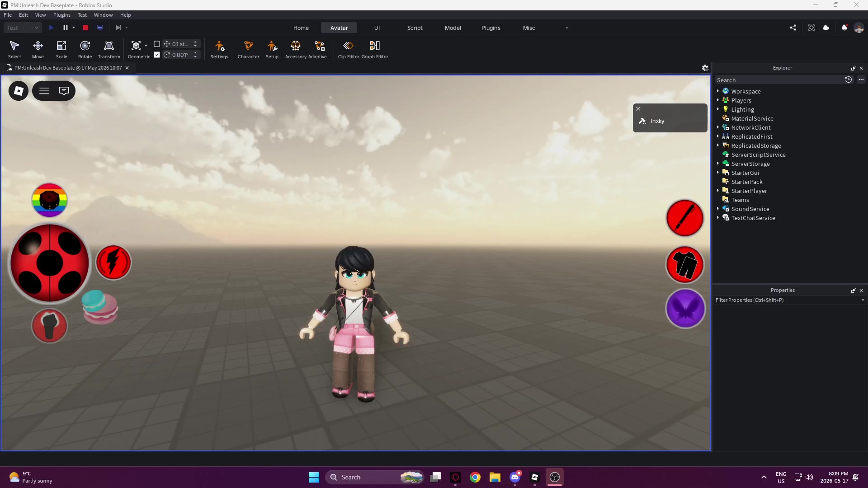Open the in-game hamburger menu

[x=44, y=91]
